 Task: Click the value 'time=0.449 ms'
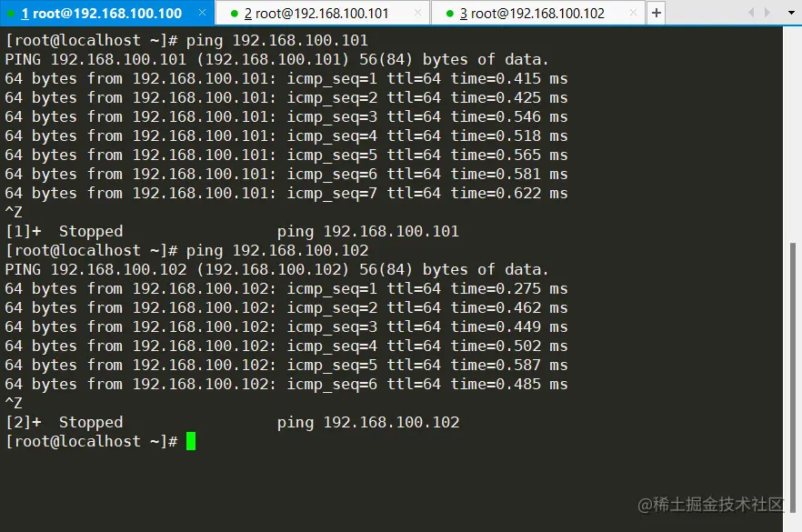click(509, 326)
